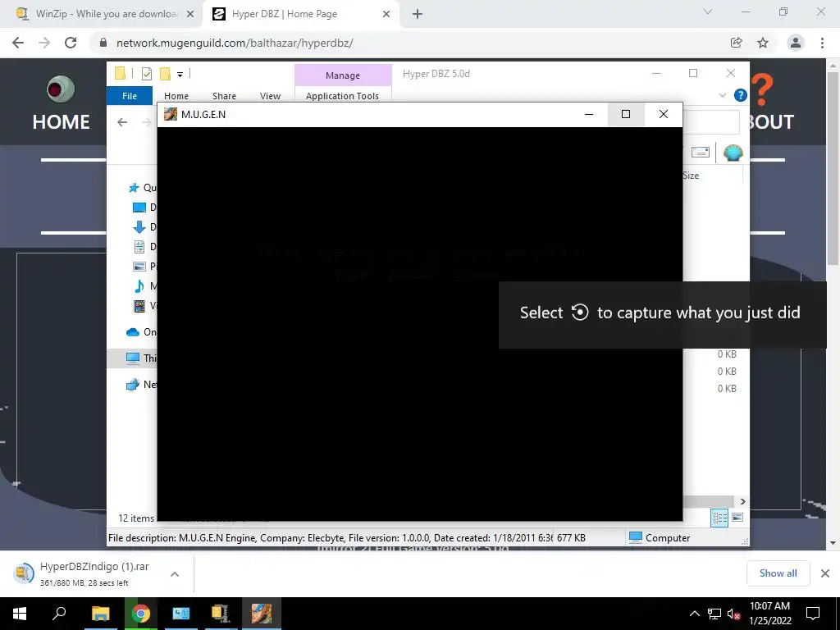Expand the Explorer ribbon chevron
Viewport: 840px width, 630px height.
pyautogui.click(x=722, y=95)
